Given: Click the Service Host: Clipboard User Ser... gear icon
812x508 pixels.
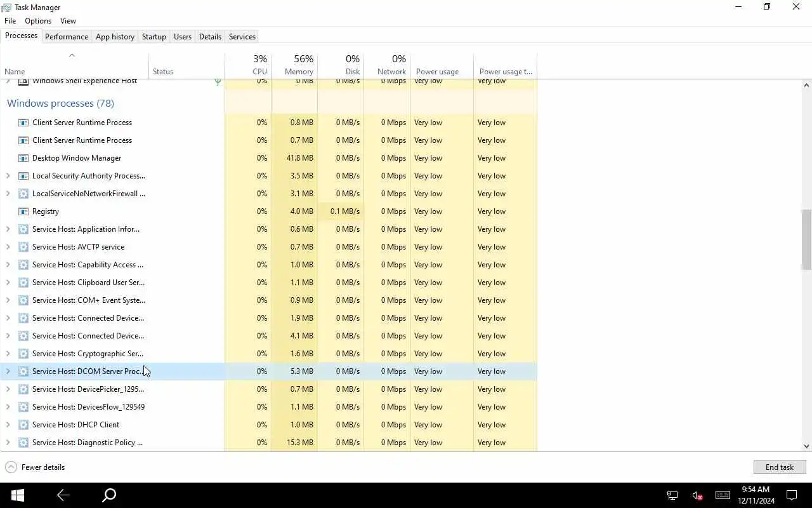Looking at the screenshot, I should point(23,283).
